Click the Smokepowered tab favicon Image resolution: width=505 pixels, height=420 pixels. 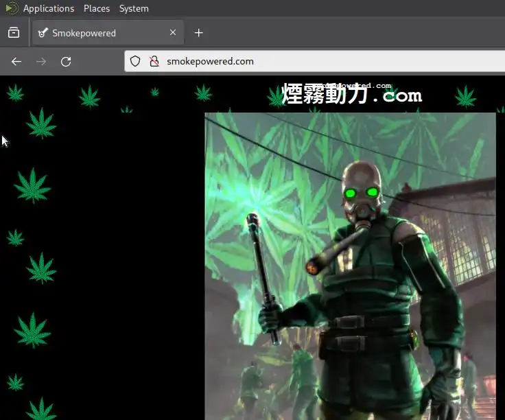[43, 32]
